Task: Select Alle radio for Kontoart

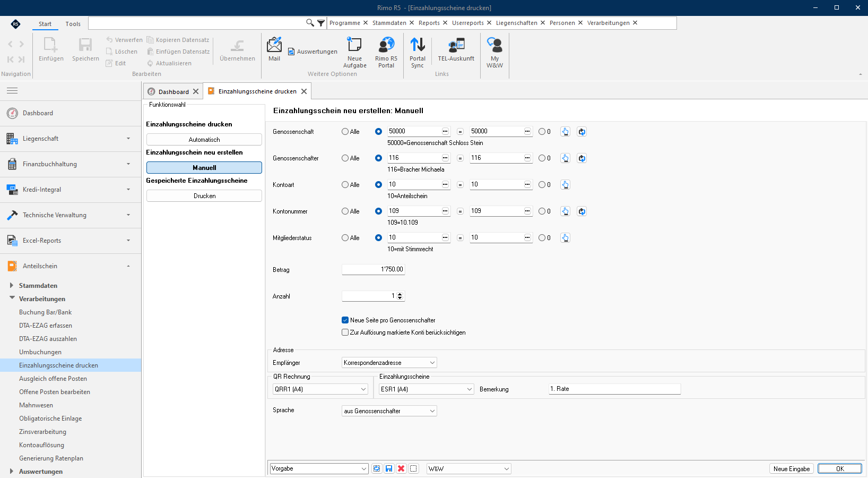Action: 345,185
